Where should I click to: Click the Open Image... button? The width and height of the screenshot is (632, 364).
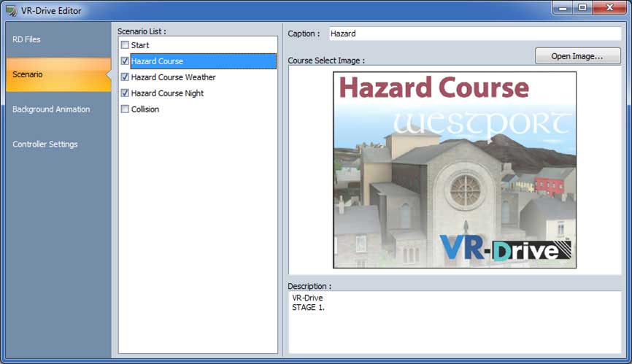pyautogui.click(x=577, y=56)
